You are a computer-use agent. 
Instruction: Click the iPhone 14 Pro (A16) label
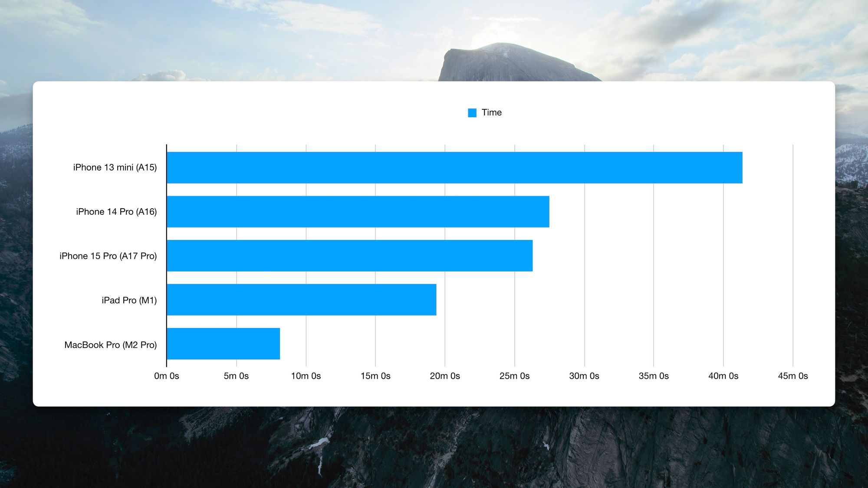[116, 212]
